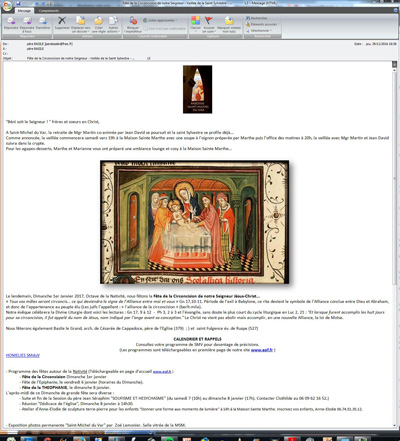Click Répondre à tous to reply to all
This screenshot has width=400, height=441.
[x=27, y=24]
